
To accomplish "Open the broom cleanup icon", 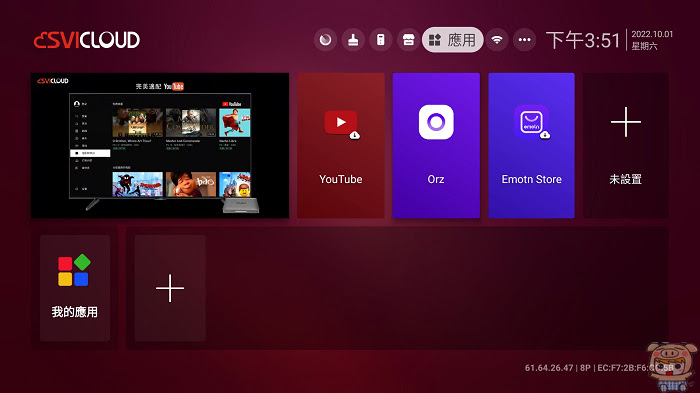I will point(353,40).
